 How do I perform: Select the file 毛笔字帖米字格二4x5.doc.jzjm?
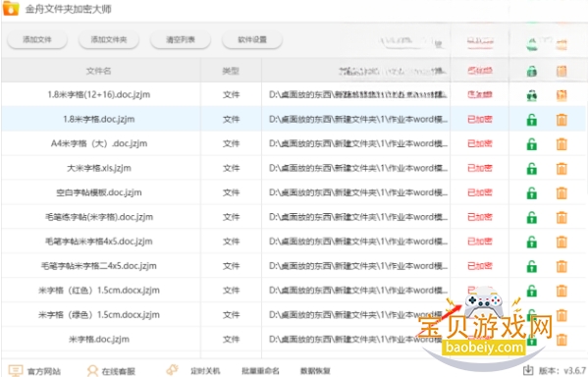pyautogui.click(x=99, y=266)
